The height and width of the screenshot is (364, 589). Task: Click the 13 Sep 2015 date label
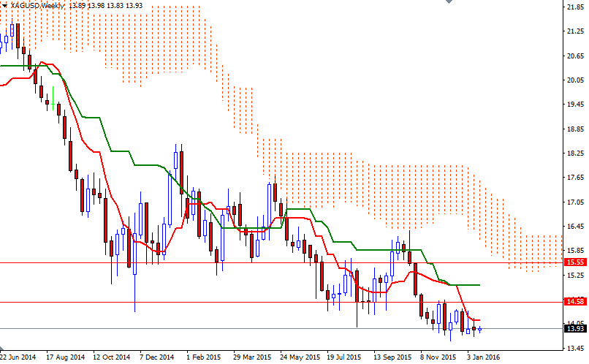click(x=392, y=357)
